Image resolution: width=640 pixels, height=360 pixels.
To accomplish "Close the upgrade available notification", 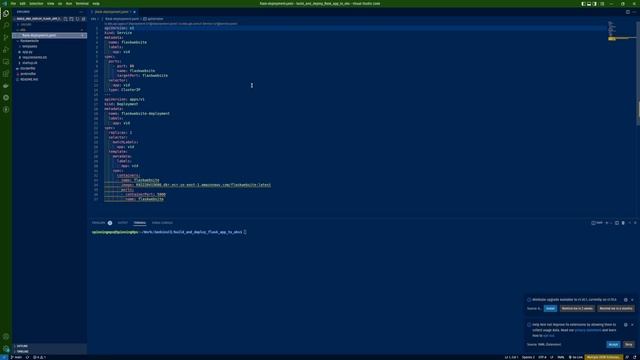I will coord(632,300).
